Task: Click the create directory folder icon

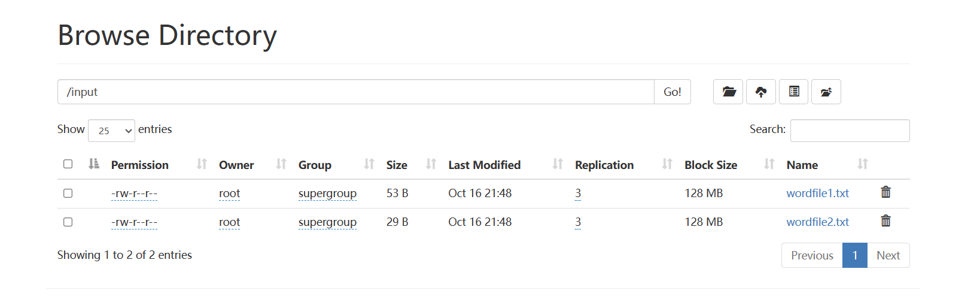Action: 728,92
